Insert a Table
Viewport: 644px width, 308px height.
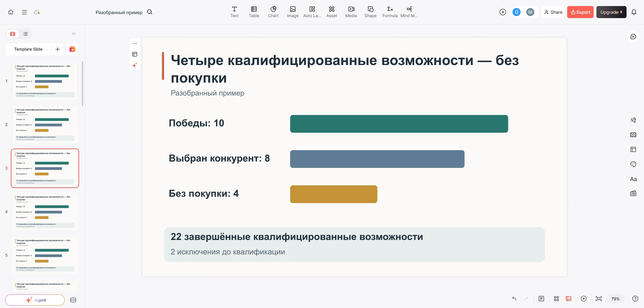coord(254,12)
